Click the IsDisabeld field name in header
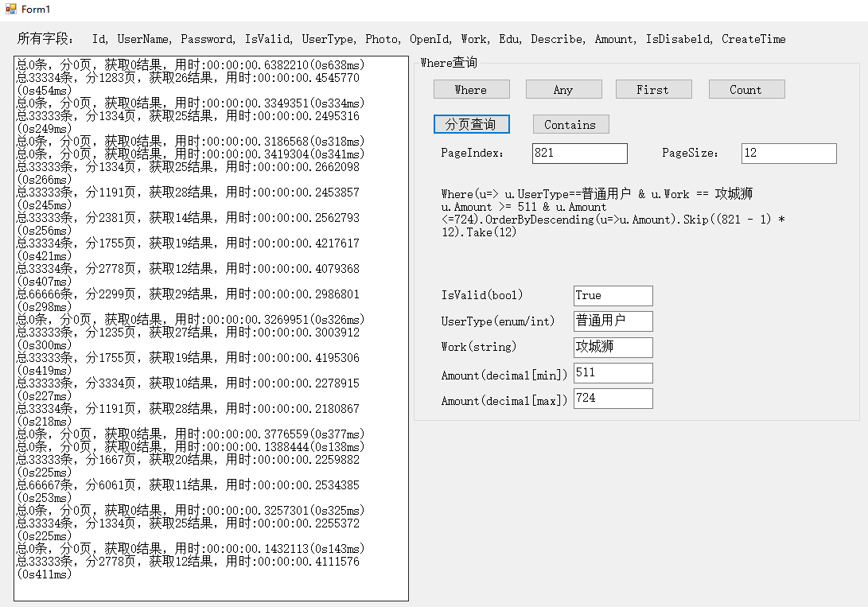Viewport: 868px width, 607px height. pos(679,39)
